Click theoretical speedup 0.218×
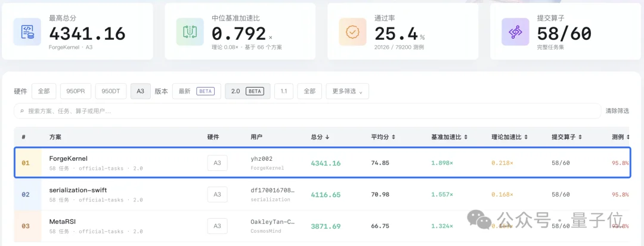The height and width of the screenshot is (246, 644). pos(502,163)
